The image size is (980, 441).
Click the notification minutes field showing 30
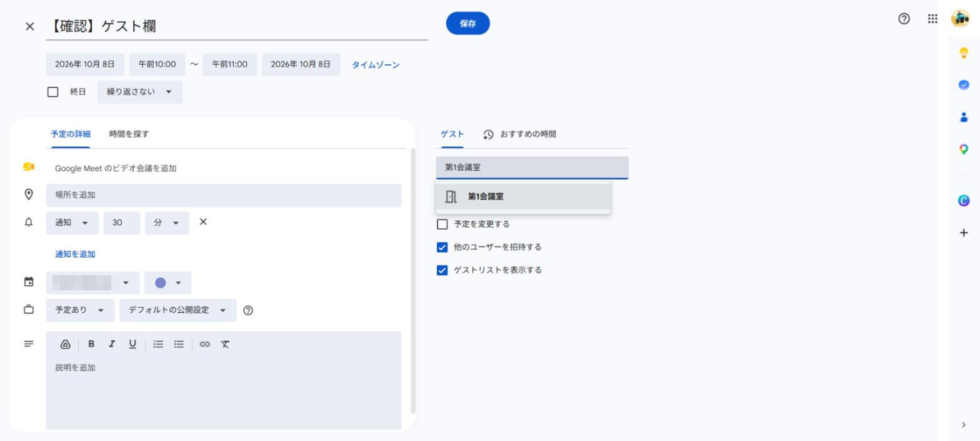click(x=122, y=223)
